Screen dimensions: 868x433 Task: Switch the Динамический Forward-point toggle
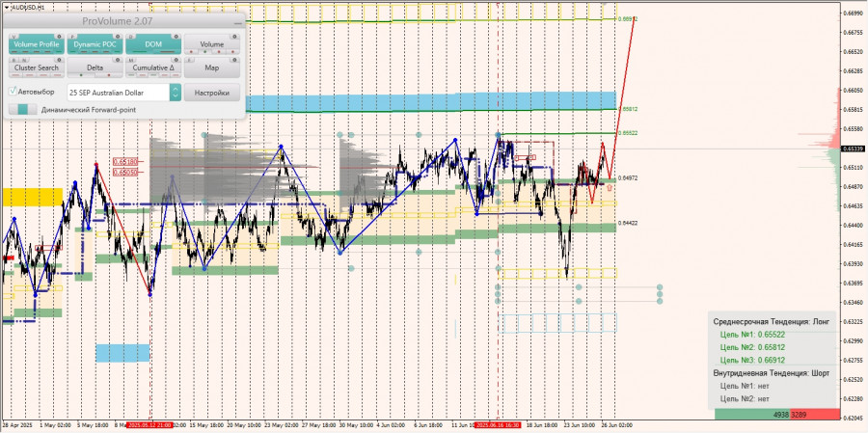(23, 109)
